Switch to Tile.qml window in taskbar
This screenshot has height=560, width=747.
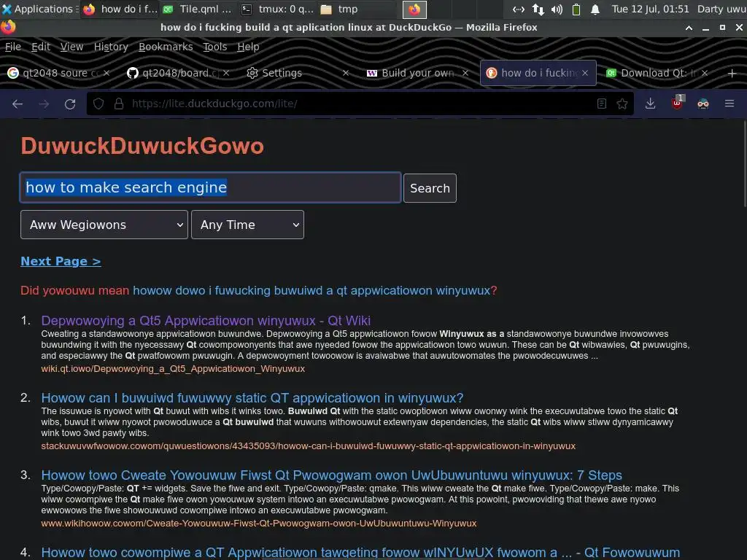(198, 9)
